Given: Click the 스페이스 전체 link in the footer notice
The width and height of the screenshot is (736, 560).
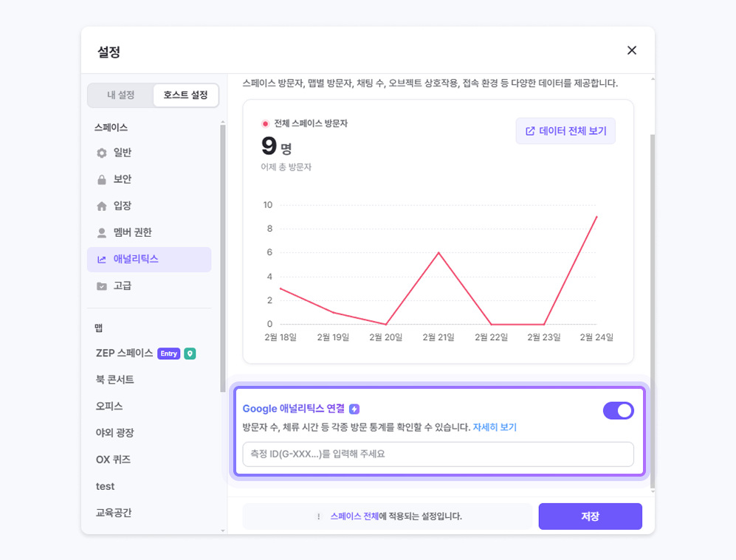Looking at the screenshot, I should [354, 516].
